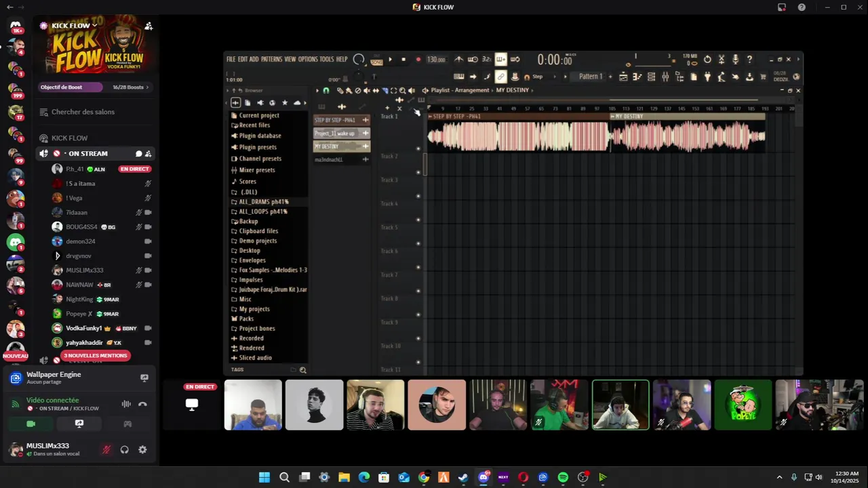Image resolution: width=868 pixels, height=488 pixels.
Task: Open the Channel rack view button
Action: click(651, 77)
